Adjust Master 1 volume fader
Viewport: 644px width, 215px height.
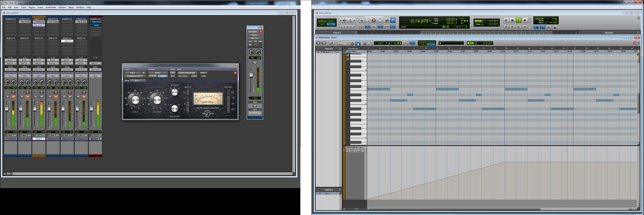(91, 108)
